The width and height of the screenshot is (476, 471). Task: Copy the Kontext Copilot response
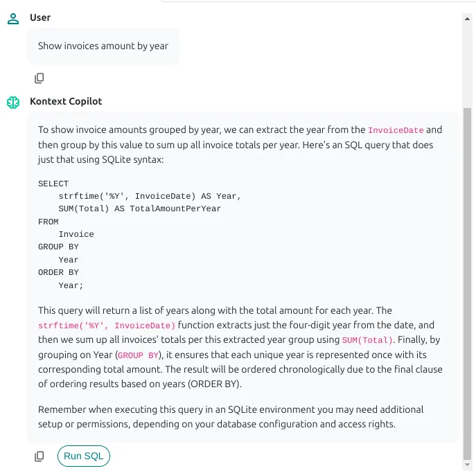39,456
